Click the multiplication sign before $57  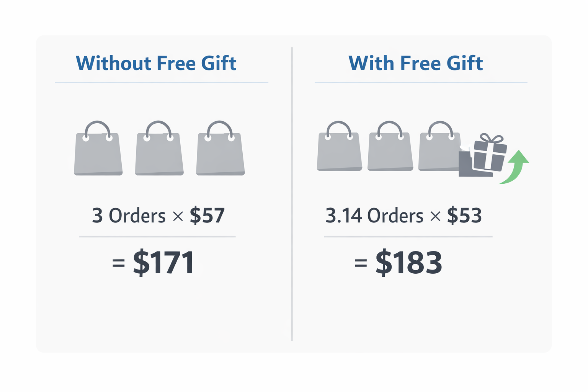coord(178,216)
